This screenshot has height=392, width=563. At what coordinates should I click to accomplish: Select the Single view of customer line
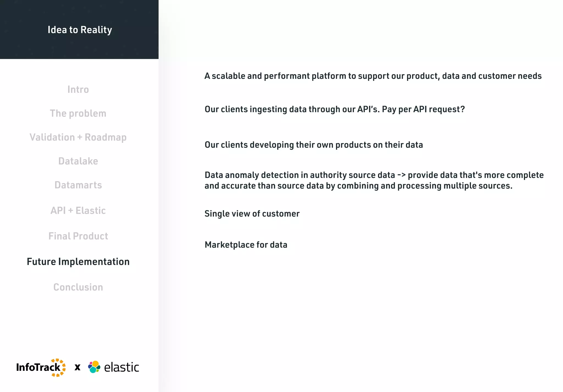[252, 214]
